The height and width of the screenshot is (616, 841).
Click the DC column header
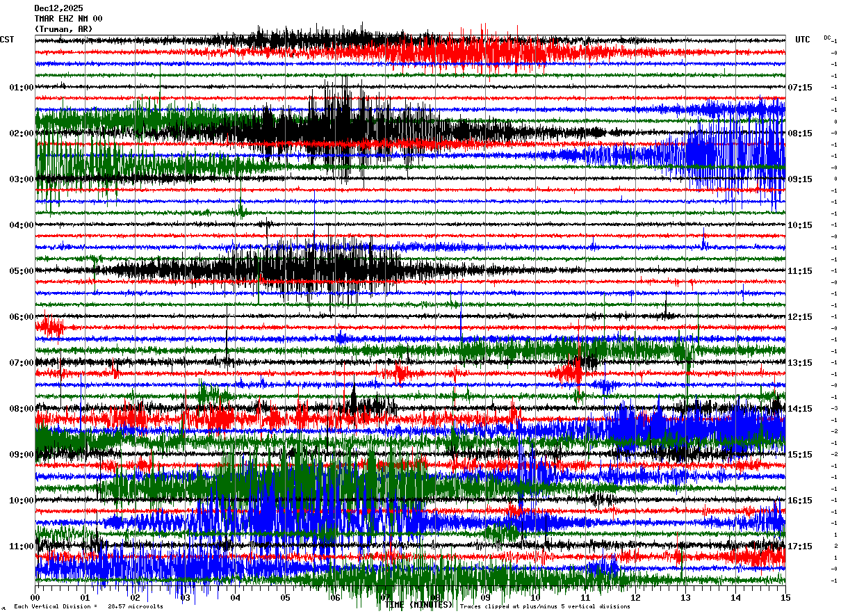click(x=827, y=38)
